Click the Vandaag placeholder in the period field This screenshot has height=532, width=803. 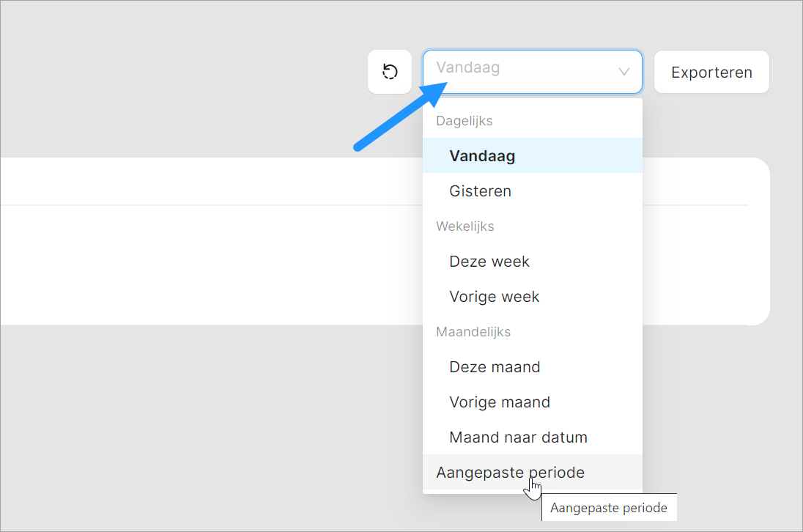coord(468,68)
